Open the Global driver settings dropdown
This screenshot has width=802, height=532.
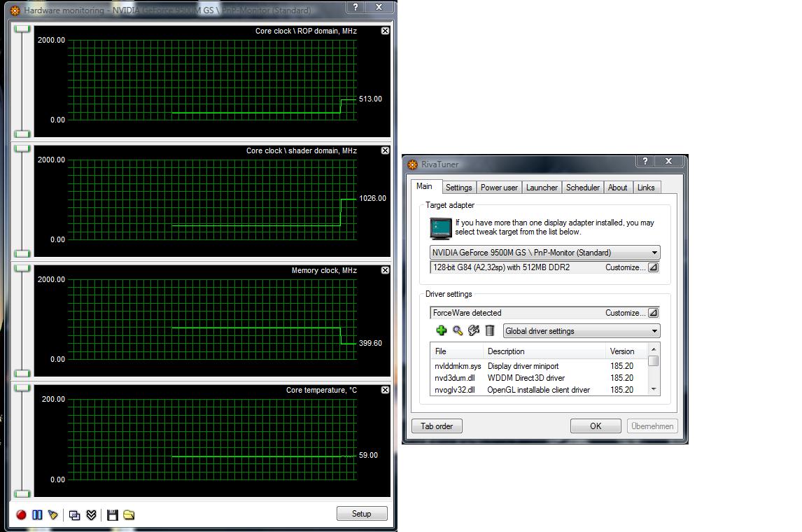click(x=582, y=331)
